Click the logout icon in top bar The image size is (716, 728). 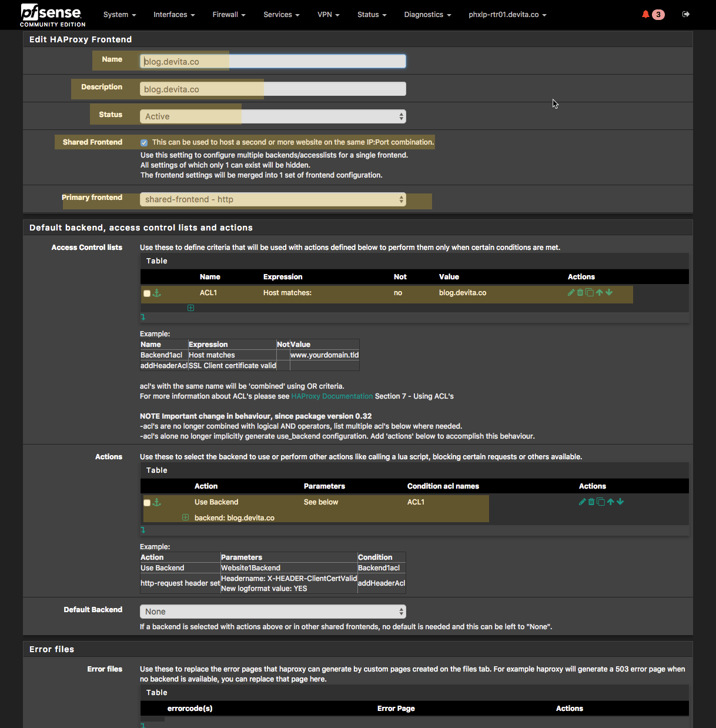[x=686, y=14]
